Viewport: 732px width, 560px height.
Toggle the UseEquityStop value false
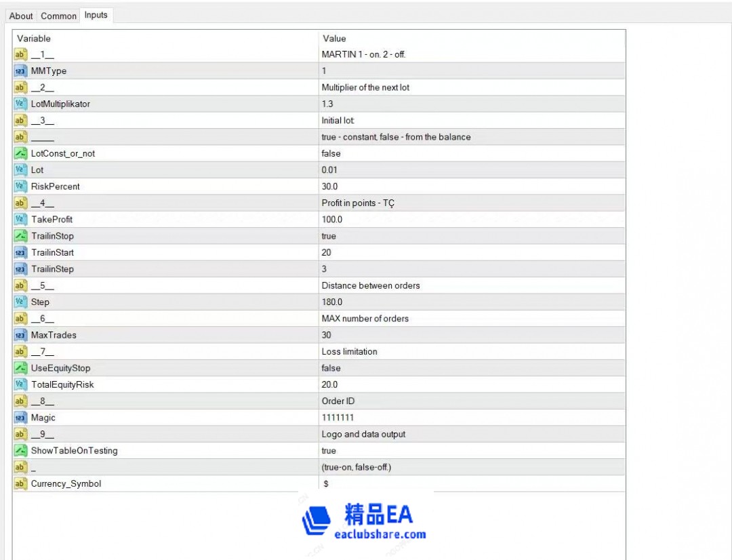tap(331, 368)
